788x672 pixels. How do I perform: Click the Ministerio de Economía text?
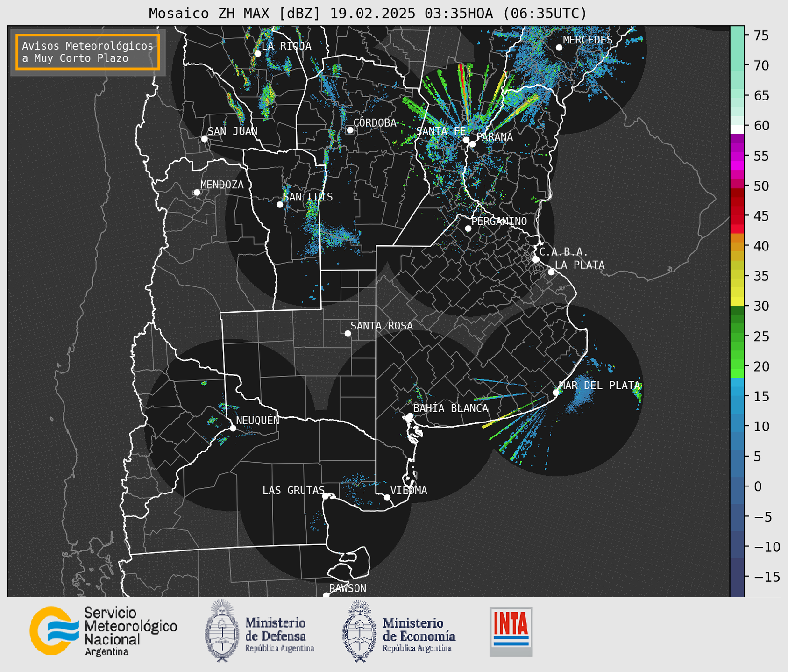419,629
